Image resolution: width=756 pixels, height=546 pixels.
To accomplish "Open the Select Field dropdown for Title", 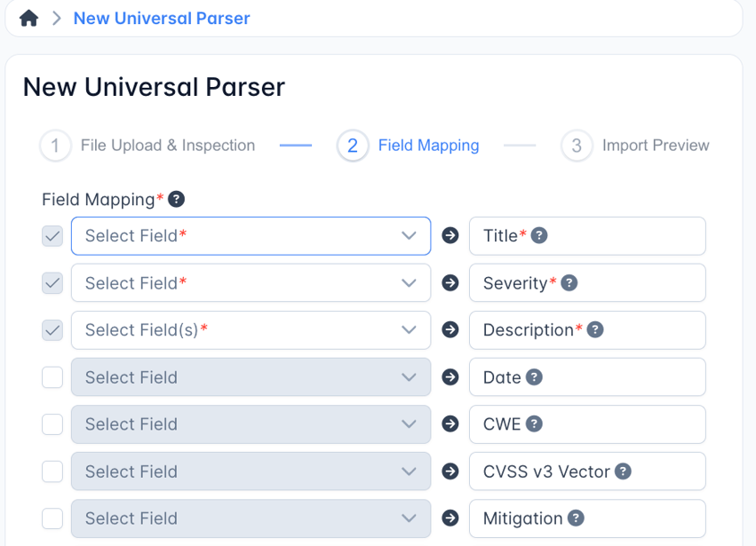I will pyautogui.click(x=251, y=235).
